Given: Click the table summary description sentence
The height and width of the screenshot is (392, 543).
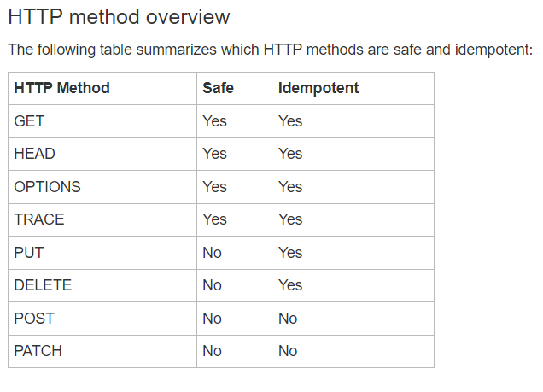Looking at the screenshot, I should 271,50.
